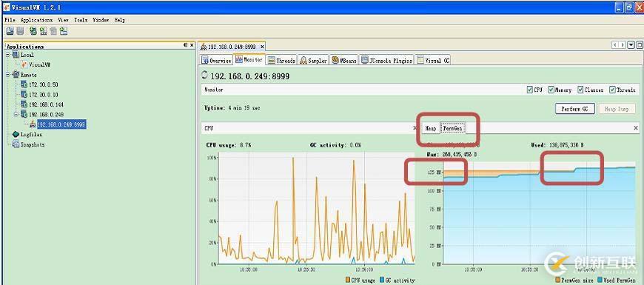Click the Load Snapshot toolbar icon beside the grayed-out save icon

[10, 31]
